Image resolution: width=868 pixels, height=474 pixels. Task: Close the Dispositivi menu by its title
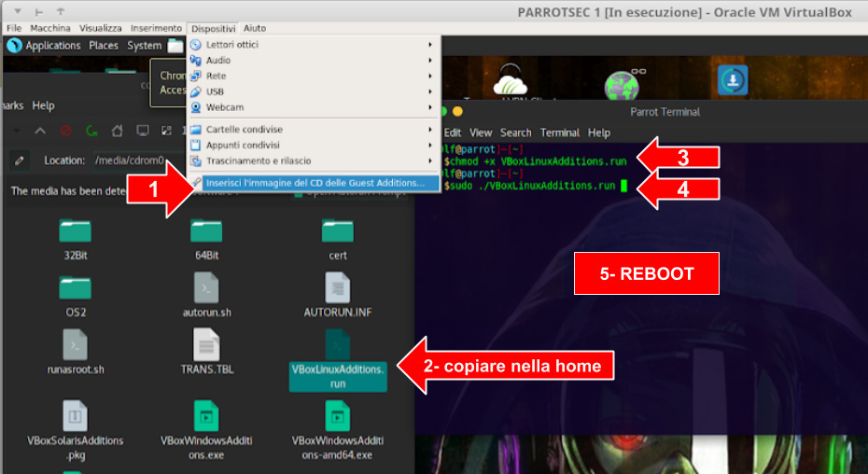pos(213,28)
